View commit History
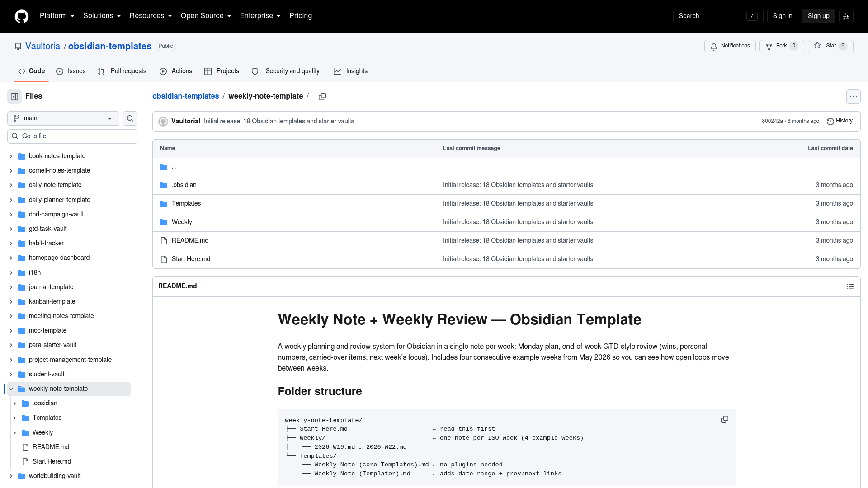The image size is (868, 488). [840, 121]
